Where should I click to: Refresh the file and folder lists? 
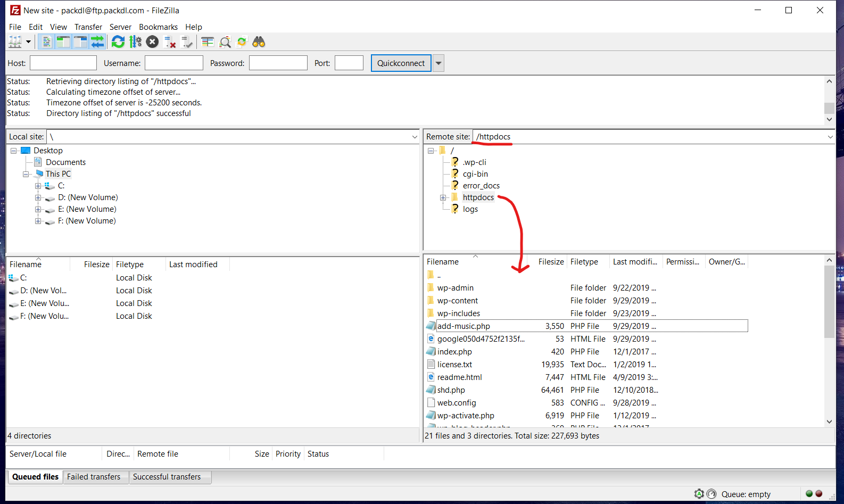[118, 42]
